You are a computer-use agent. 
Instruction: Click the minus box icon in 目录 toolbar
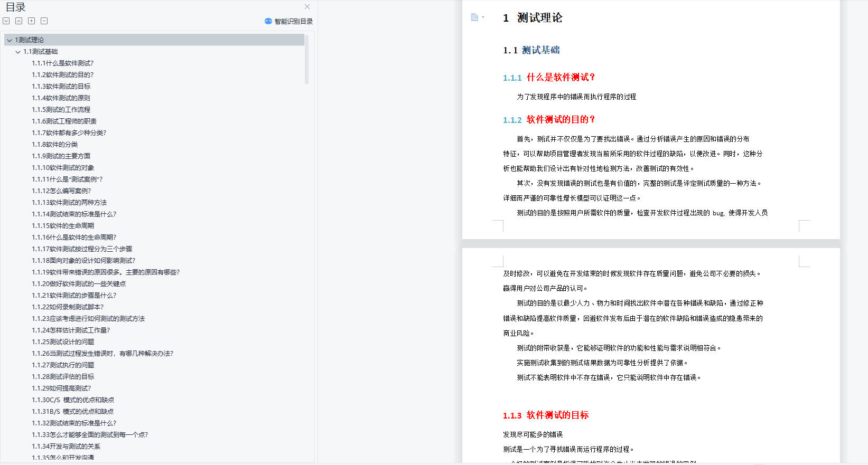[44, 21]
